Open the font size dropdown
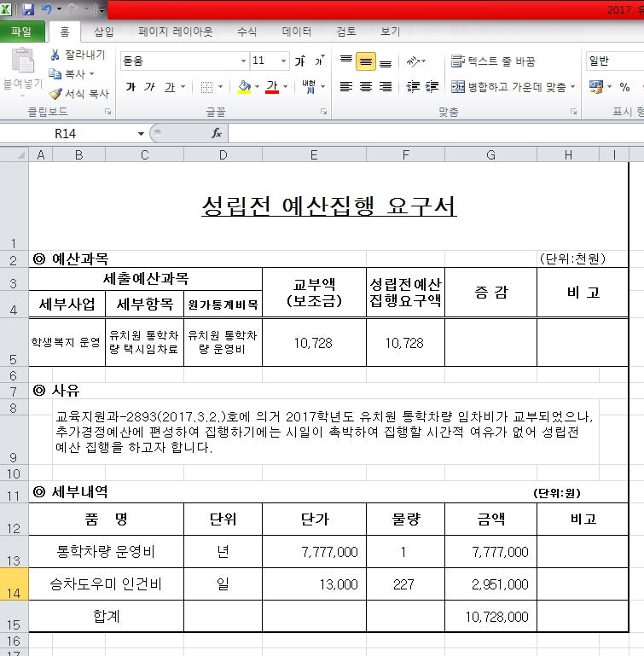This screenshot has width=644, height=656. [x=283, y=61]
